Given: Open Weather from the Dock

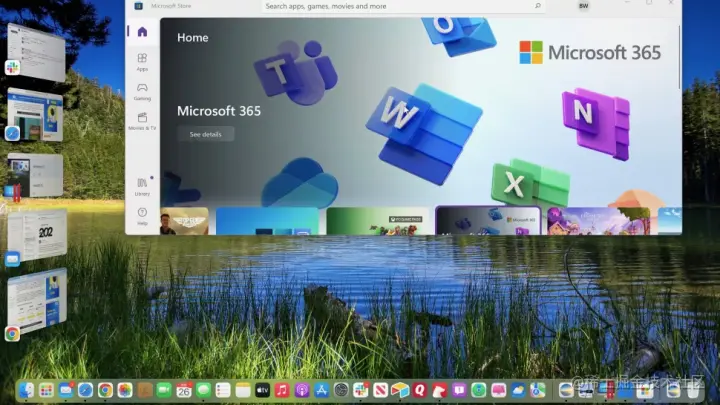Looking at the screenshot, I should pyautogui.click(x=518, y=390).
